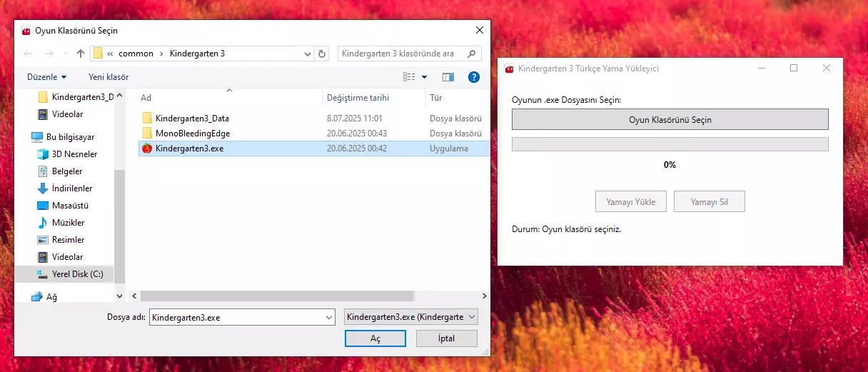Expand address bar history dropdown

pos(308,54)
